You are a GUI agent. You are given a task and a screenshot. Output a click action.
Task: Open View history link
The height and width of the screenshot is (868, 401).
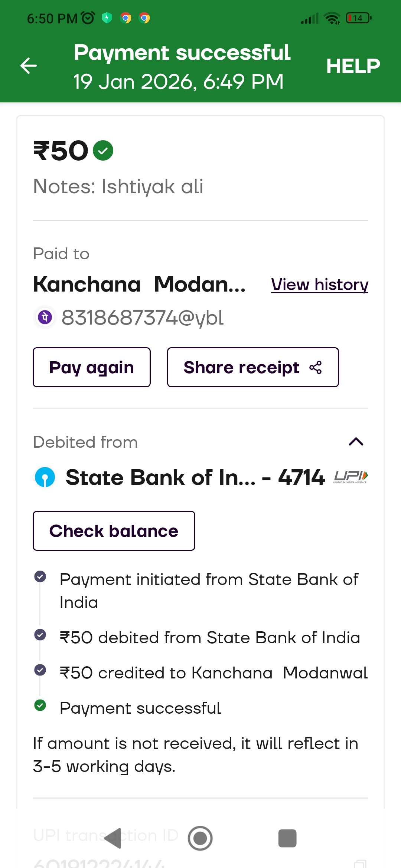tap(319, 285)
